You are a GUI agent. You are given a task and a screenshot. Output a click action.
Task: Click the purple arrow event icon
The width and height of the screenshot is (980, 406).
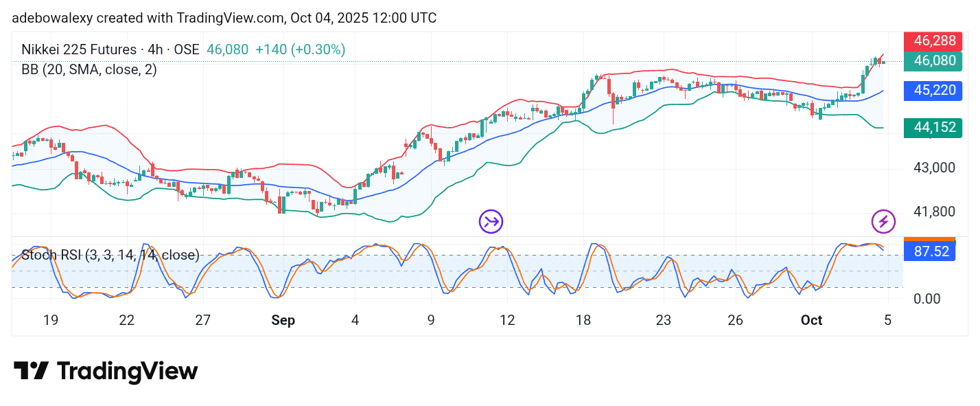pyautogui.click(x=491, y=221)
